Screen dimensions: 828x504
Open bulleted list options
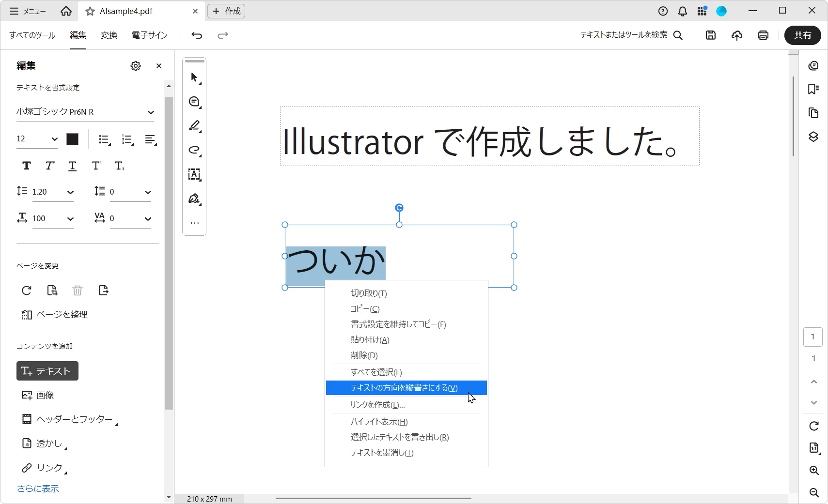pos(105,140)
